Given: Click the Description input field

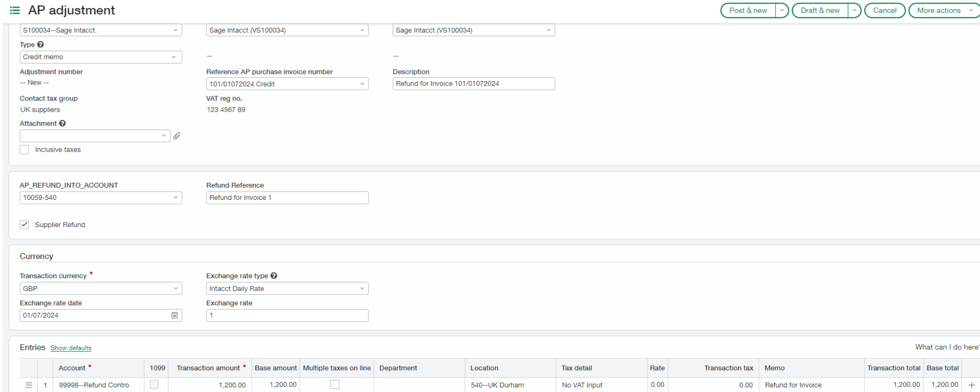Looking at the screenshot, I should [474, 84].
